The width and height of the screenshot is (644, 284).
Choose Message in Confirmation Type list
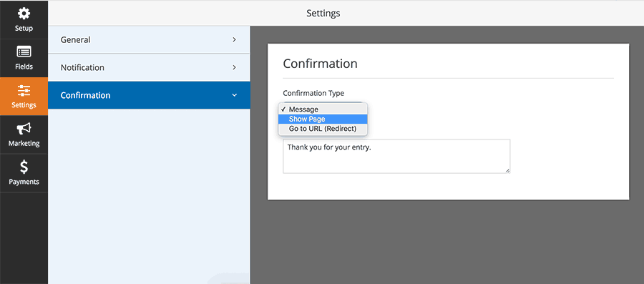pos(323,109)
